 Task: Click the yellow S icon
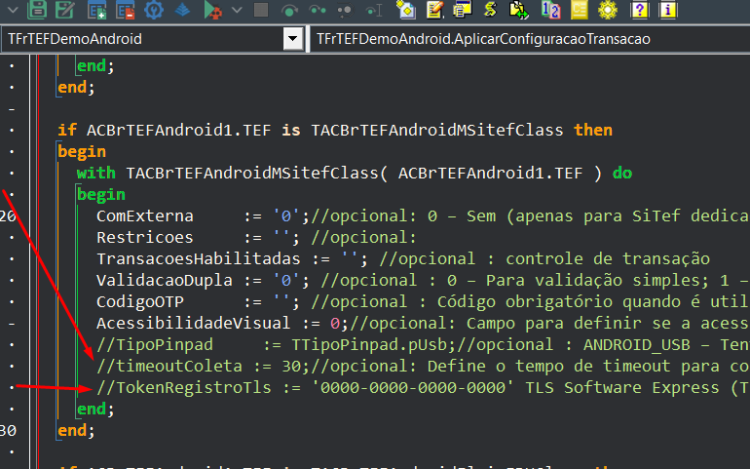click(490, 10)
